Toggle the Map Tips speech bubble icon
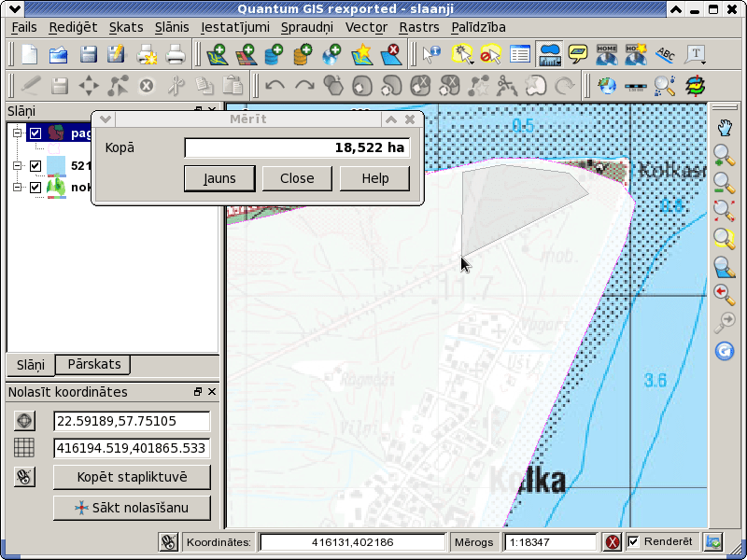The height and width of the screenshot is (560, 747). [578, 54]
